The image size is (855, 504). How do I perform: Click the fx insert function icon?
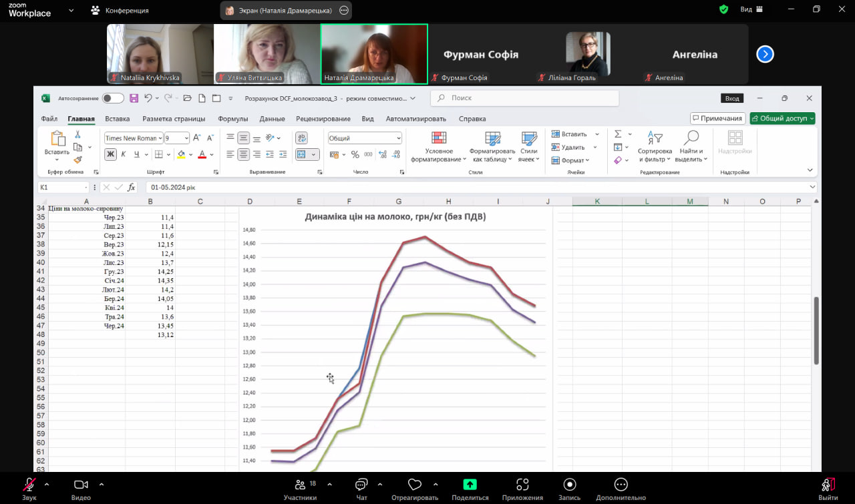coord(132,188)
